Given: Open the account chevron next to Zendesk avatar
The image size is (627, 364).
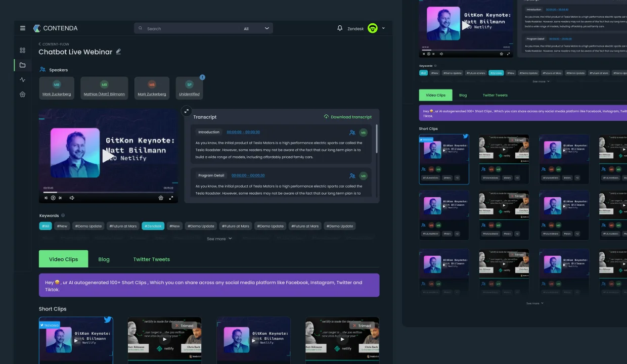Looking at the screenshot, I should coord(383,28).
